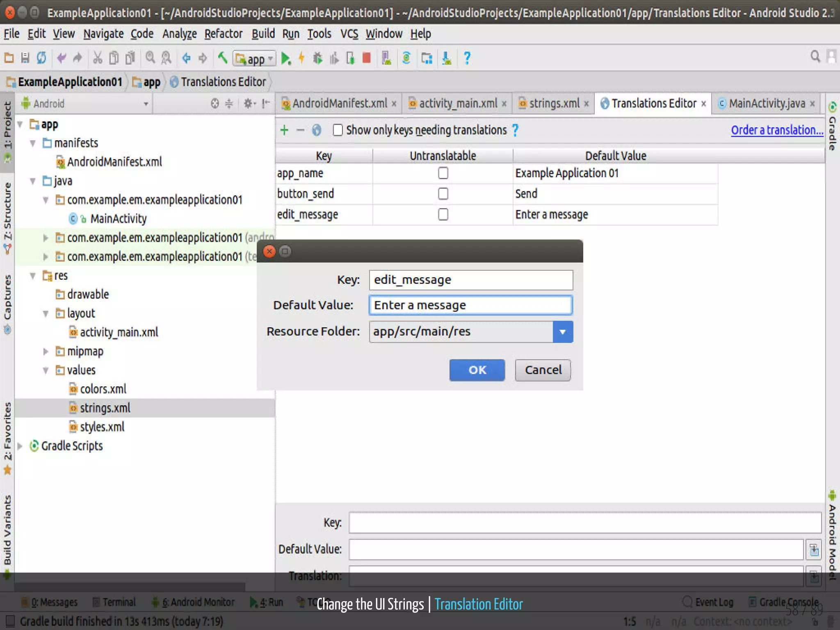This screenshot has width=840, height=630.
Task: Open the Tools menu
Action: (x=319, y=34)
